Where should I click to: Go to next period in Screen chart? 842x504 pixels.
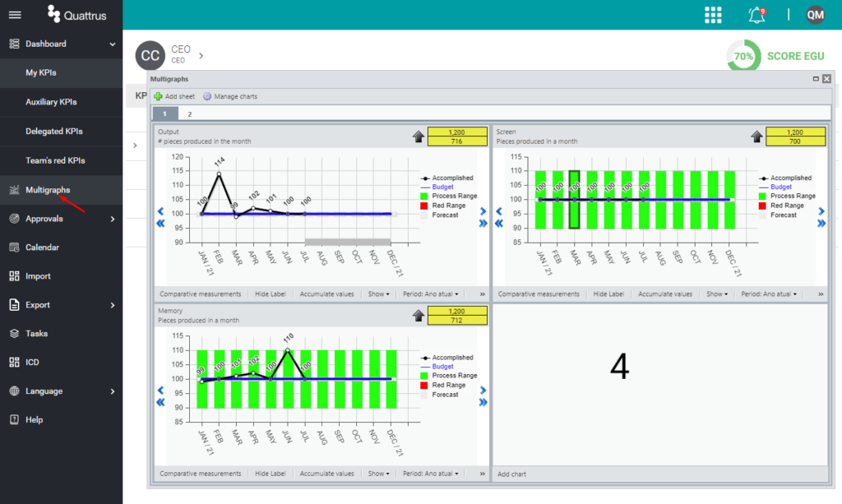click(x=821, y=211)
